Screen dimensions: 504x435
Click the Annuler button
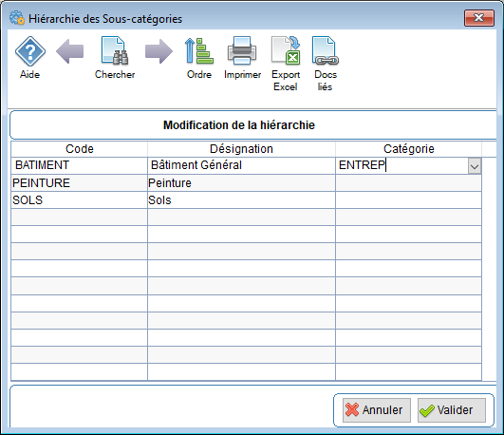pos(377,410)
